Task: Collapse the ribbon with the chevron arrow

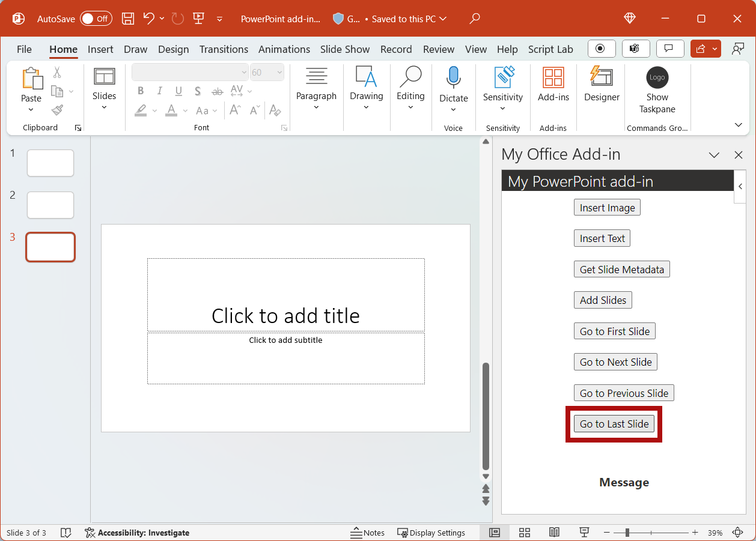Action: 739,125
